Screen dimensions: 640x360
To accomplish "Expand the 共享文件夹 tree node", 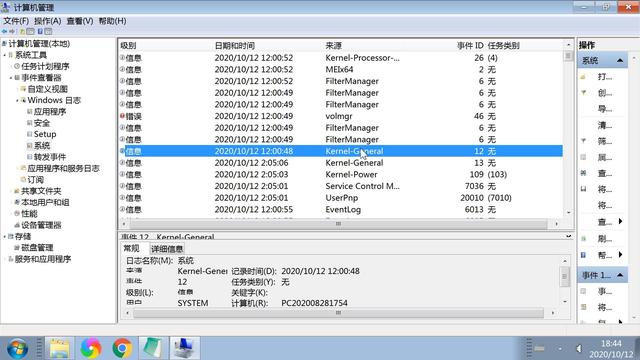I will 11,191.
